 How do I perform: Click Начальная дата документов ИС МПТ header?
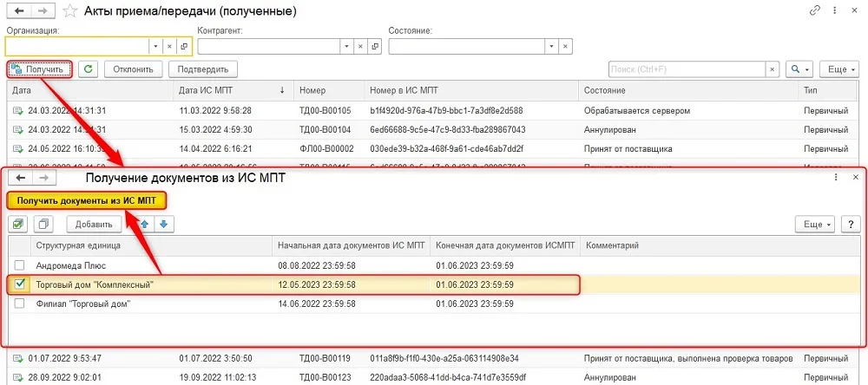point(351,245)
